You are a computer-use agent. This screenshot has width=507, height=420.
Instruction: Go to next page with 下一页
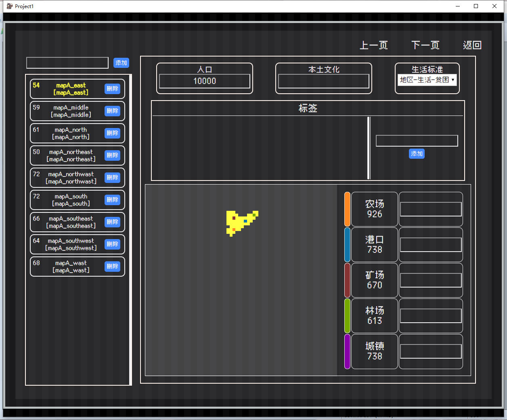(x=425, y=45)
